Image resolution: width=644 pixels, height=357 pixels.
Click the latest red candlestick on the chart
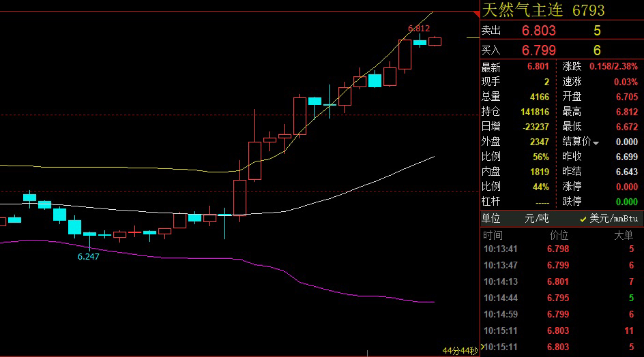[435, 41]
